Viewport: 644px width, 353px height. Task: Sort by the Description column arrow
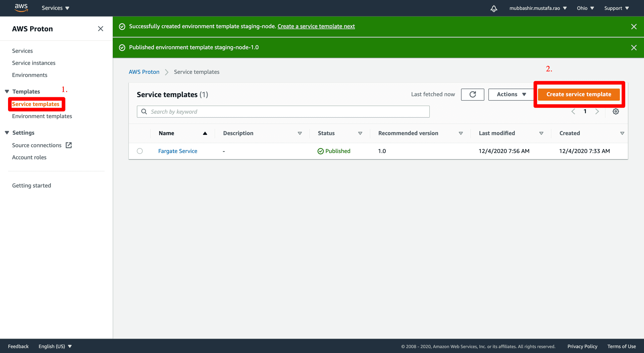tap(300, 134)
